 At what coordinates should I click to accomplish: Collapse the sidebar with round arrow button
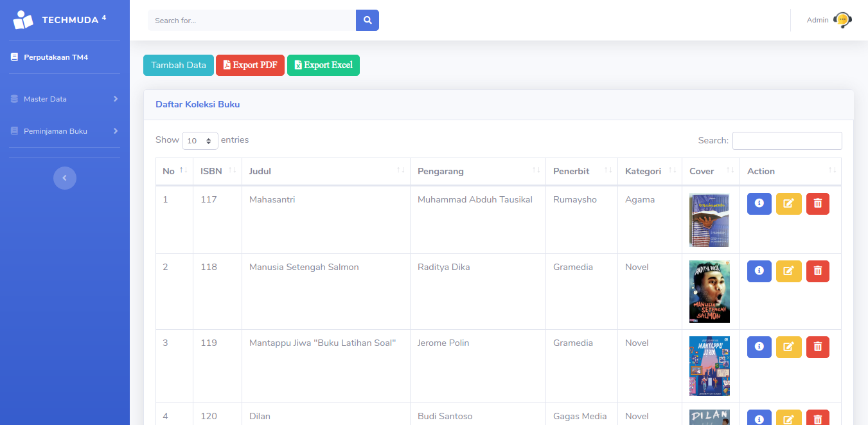coord(65,178)
